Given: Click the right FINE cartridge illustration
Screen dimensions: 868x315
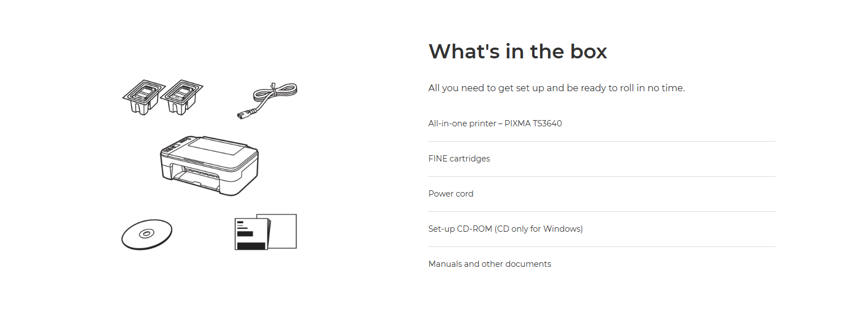Looking at the screenshot, I should coord(182,96).
